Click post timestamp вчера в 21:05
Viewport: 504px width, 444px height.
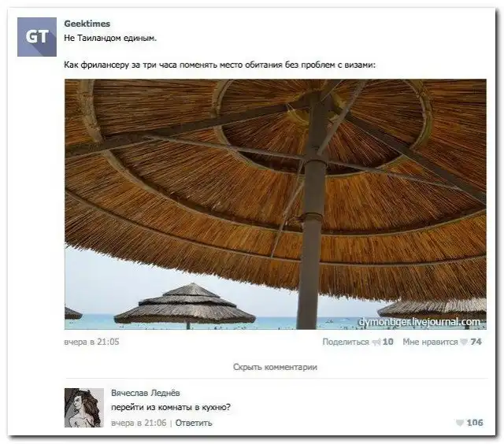pyautogui.click(x=91, y=342)
